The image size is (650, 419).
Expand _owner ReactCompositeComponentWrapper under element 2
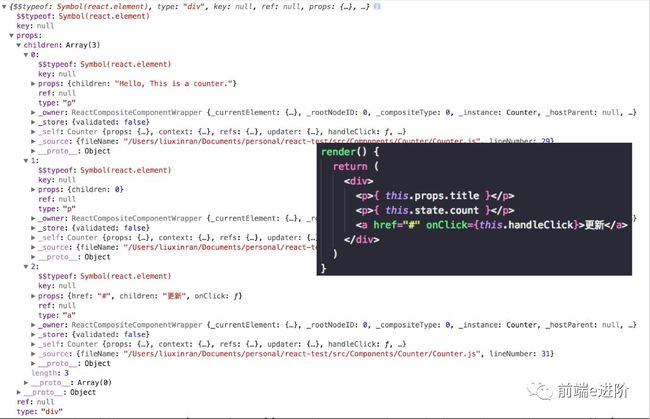(33, 325)
